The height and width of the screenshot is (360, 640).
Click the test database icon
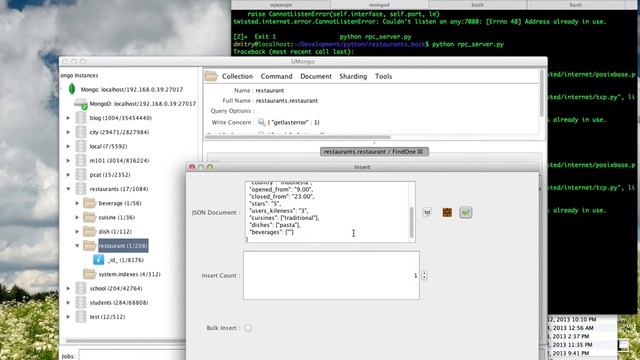(x=81, y=316)
